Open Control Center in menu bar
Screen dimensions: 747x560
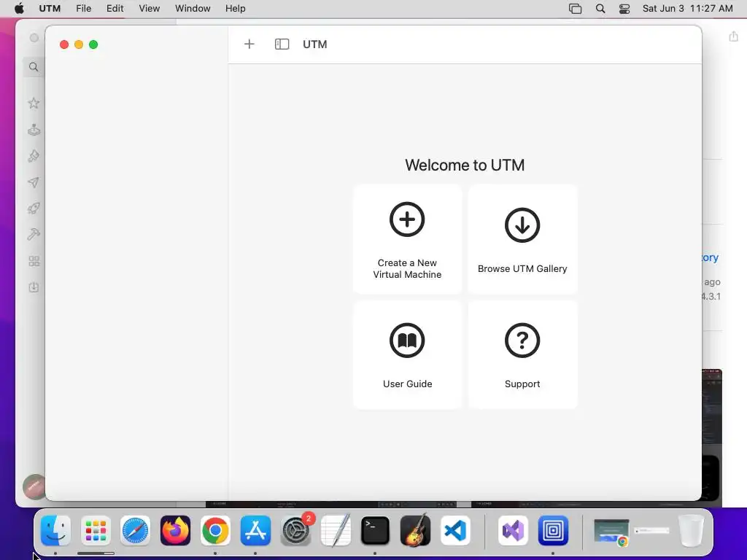624,9
